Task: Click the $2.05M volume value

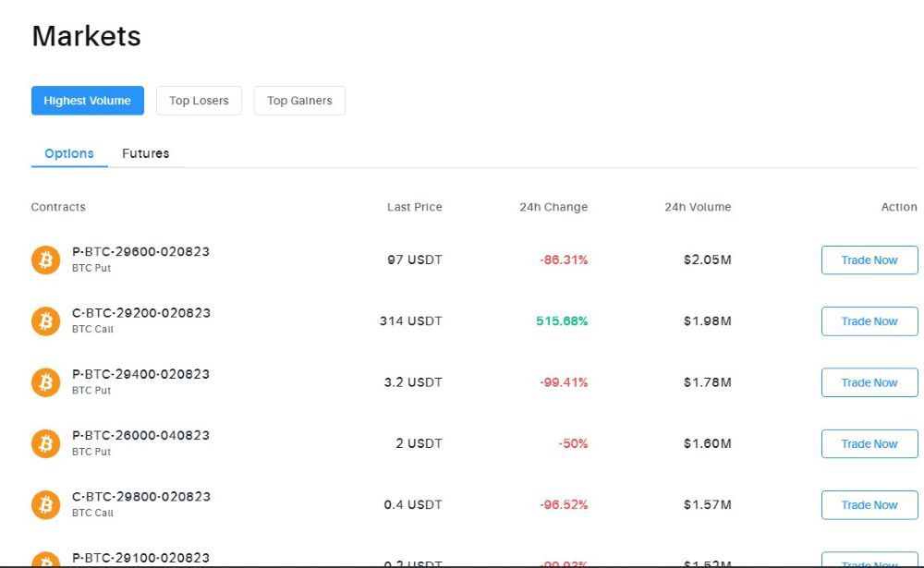Action: pyautogui.click(x=707, y=260)
